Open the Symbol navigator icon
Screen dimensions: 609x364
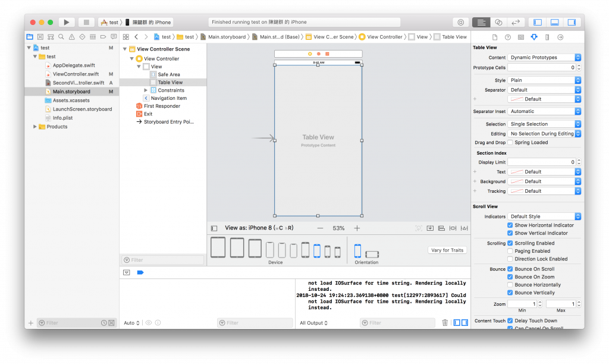(51, 37)
